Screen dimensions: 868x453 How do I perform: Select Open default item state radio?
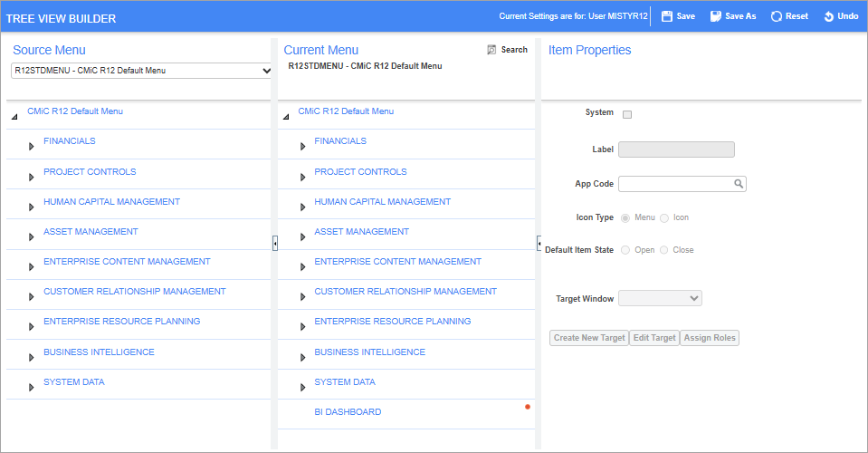pyautogui.click(x=625, y=250)
